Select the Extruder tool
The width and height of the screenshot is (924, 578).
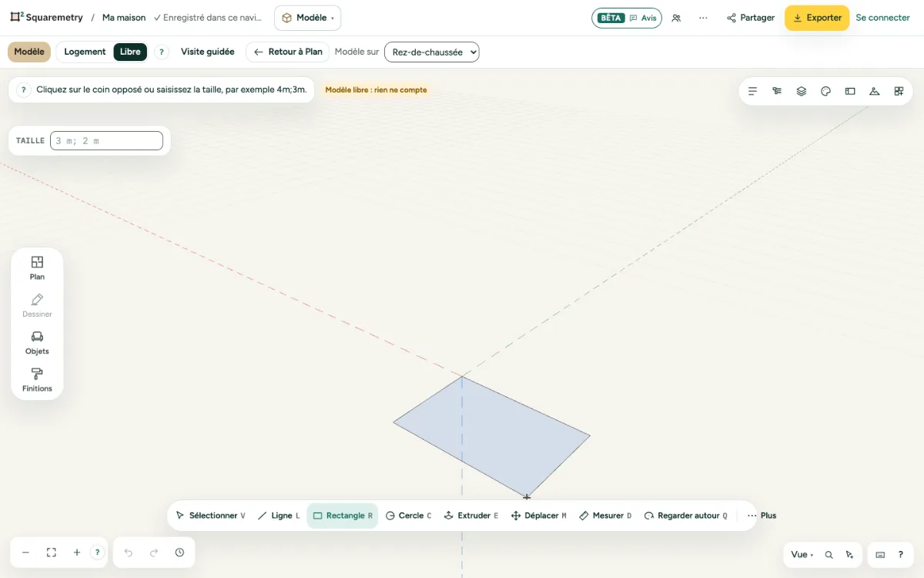tap(471, 516)
